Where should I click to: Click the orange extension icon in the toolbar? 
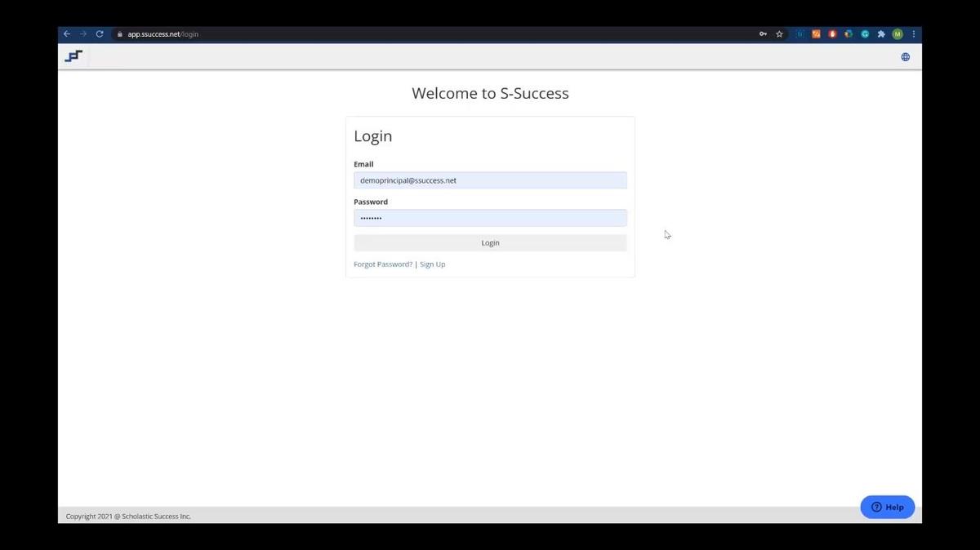(x=816, y=34)
